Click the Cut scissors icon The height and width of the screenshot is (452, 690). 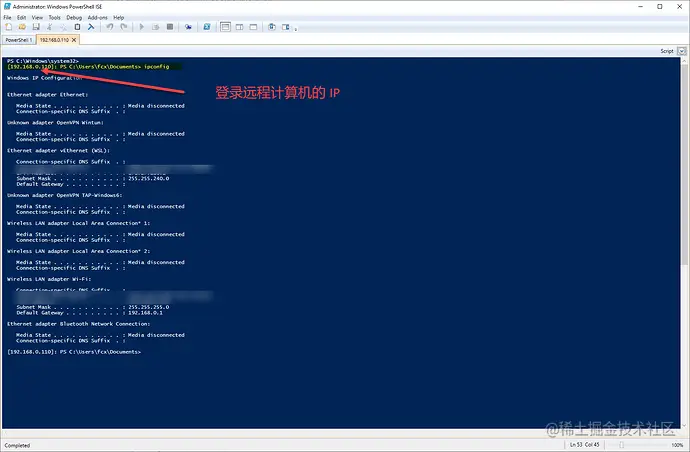[x=50, y=27]
